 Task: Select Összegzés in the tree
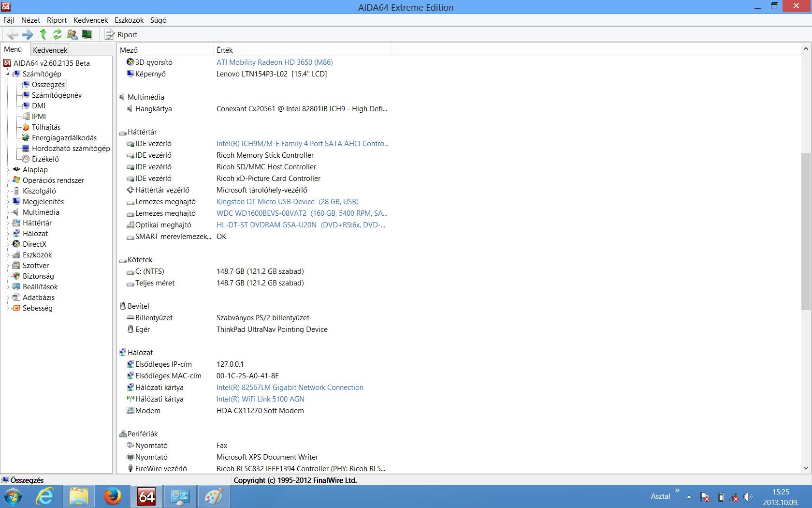coord(48,85)
